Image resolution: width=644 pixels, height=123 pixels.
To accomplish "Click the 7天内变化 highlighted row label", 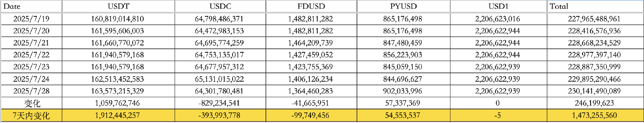I will coord(31,116).
